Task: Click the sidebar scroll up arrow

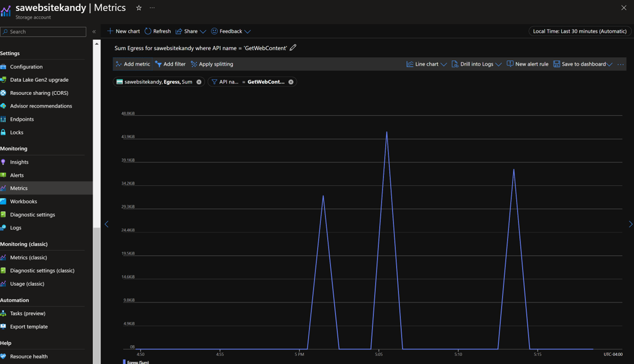Action: 97,44
